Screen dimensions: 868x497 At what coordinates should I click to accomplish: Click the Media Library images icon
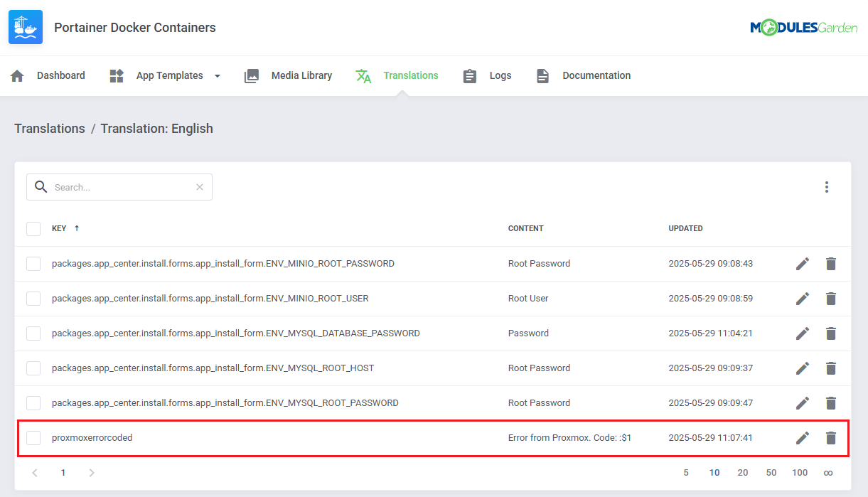252,76
